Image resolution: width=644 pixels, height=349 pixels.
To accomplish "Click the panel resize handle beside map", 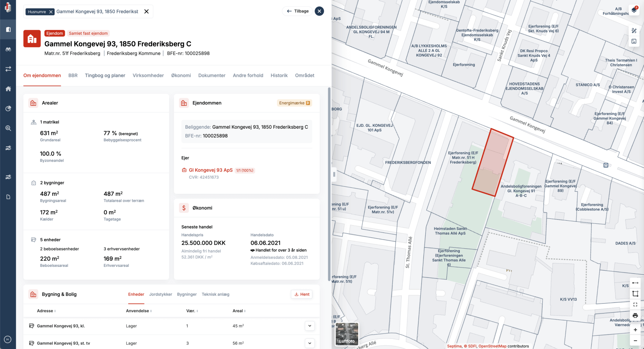I will pyautogui.click(x=334, y=174).
